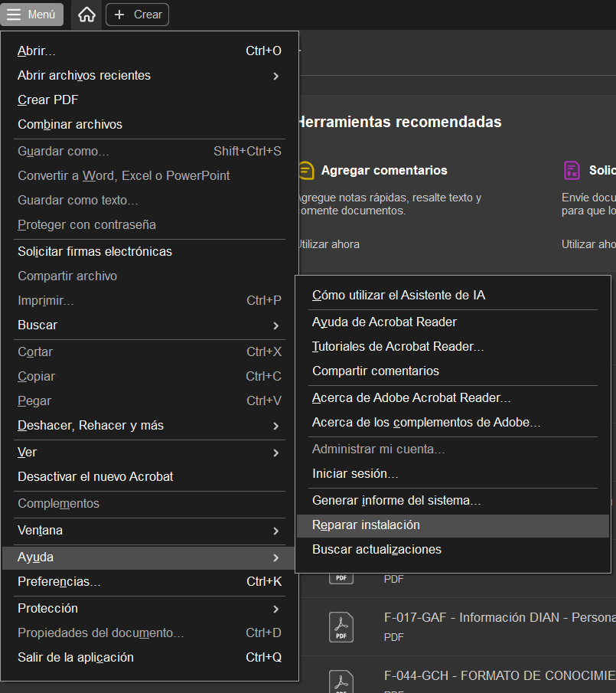Expand Abrir archivos recientes submenu

click(149, 76)
